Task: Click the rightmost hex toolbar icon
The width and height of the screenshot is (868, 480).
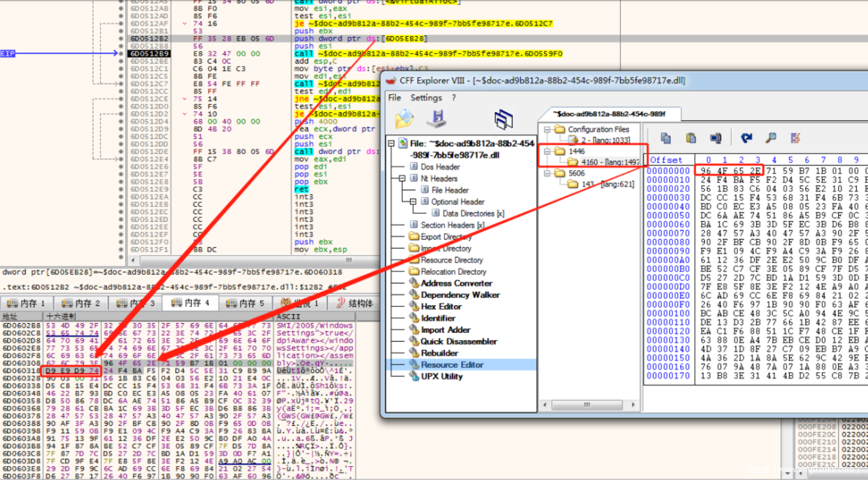Action: 795,138
